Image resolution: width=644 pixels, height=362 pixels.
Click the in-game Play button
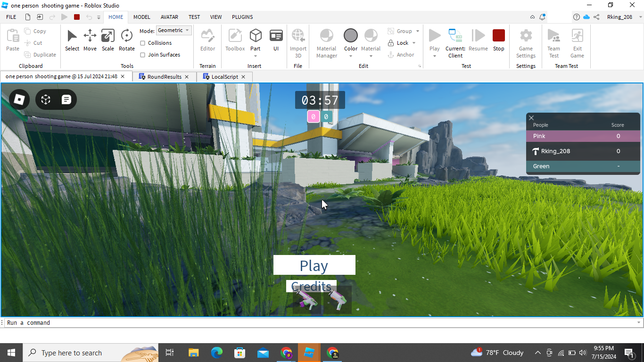(x=314, y=265)
